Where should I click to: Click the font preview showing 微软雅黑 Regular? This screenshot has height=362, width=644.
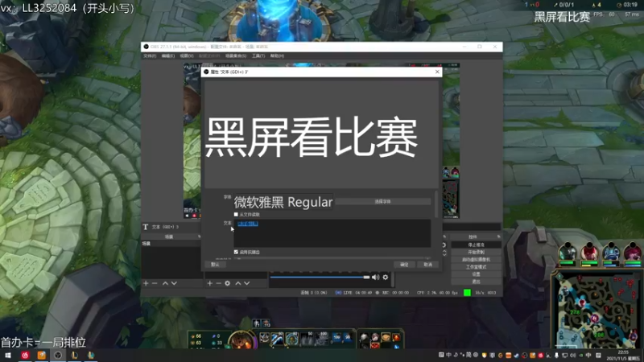click(283, 202)
